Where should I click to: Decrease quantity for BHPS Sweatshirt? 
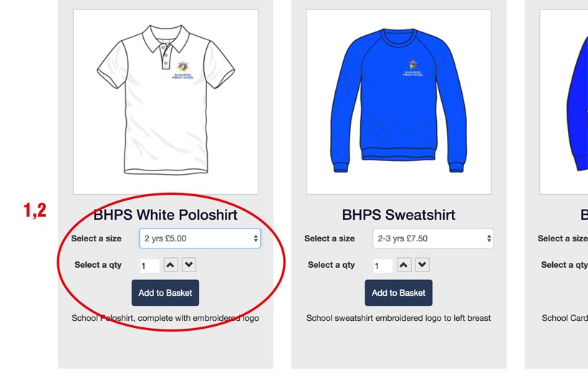point(423,265)
